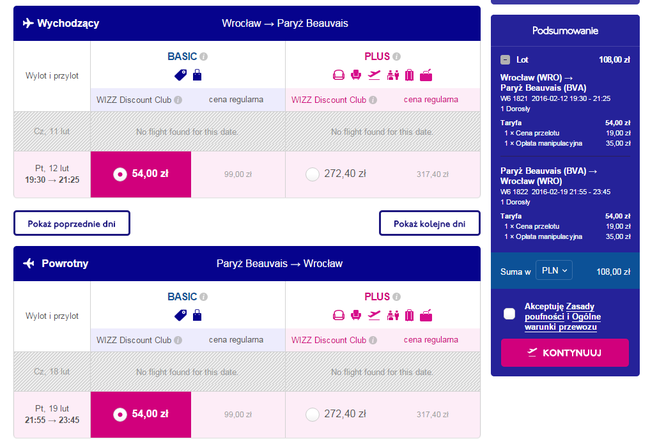Click the PLUS info icon in outbound section

396,57
